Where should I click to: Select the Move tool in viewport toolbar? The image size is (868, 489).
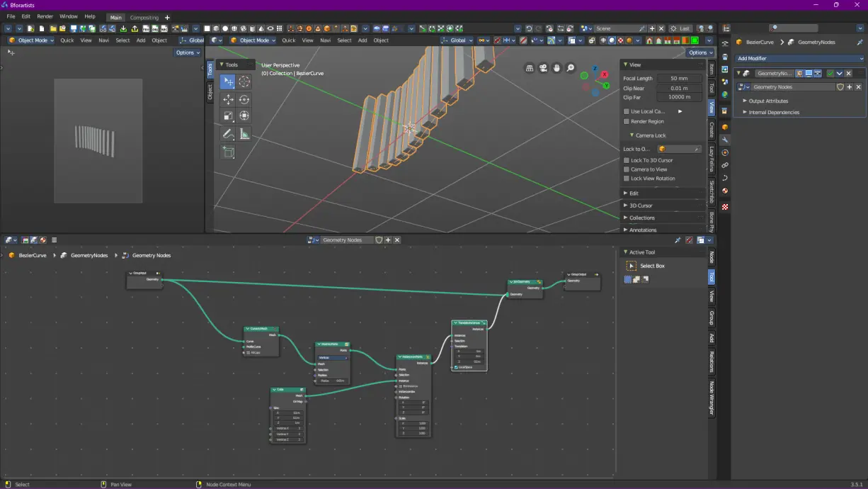tap(228, 100)
